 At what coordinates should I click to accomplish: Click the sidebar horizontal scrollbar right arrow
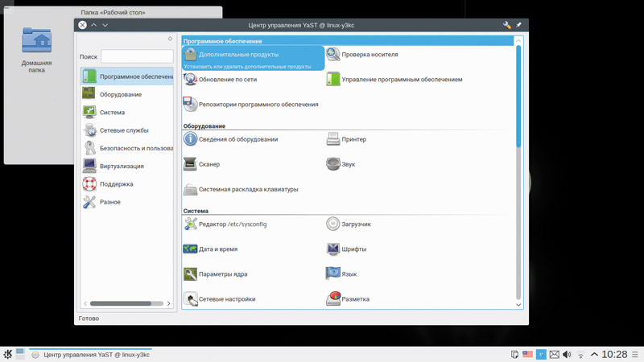pyautogui.click(x=168, y=304)
